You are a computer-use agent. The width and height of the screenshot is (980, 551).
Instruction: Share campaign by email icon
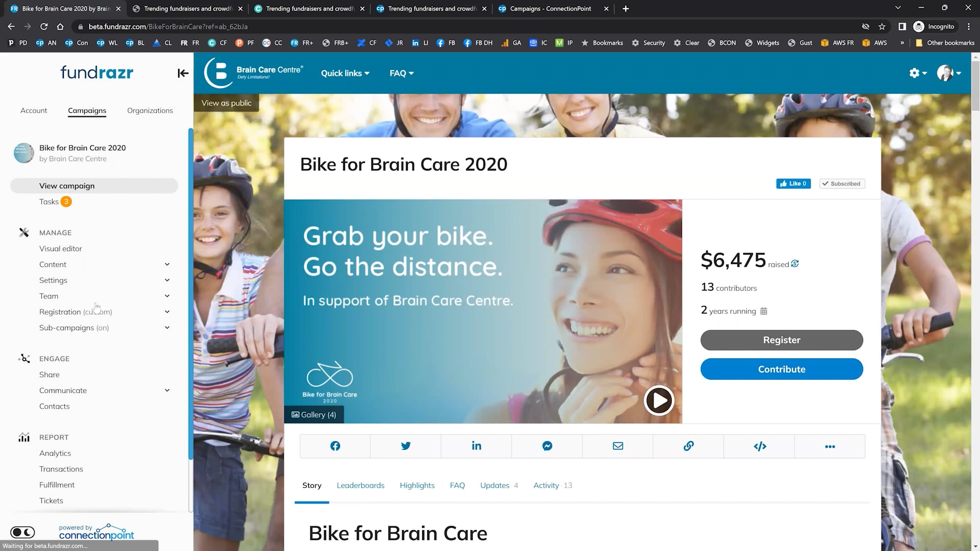point(618,446)
